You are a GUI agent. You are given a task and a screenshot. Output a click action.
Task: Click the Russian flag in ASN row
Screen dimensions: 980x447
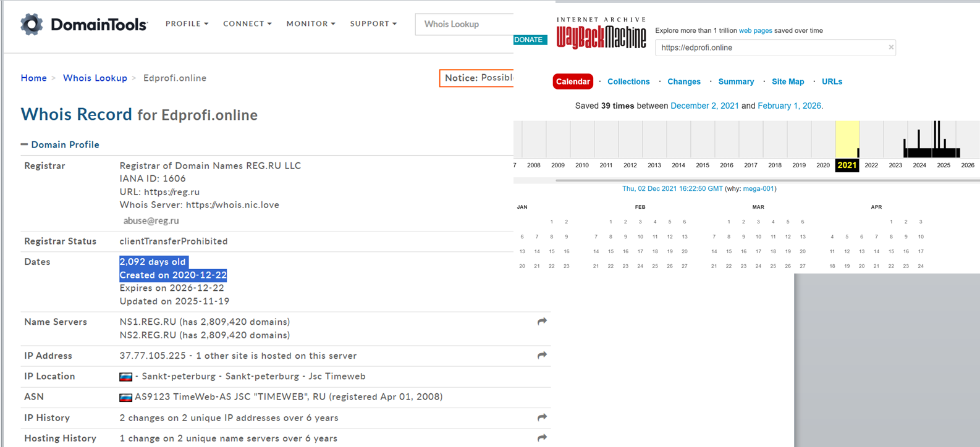(125, 397)
